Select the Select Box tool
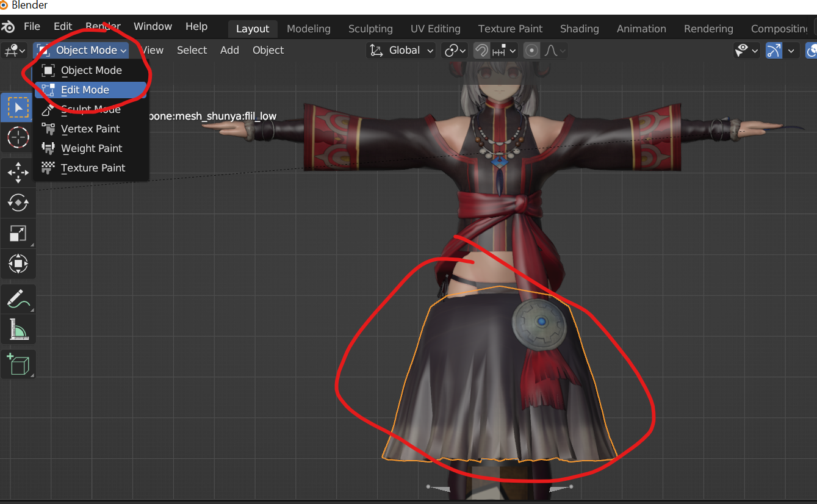 click(18, 108)
